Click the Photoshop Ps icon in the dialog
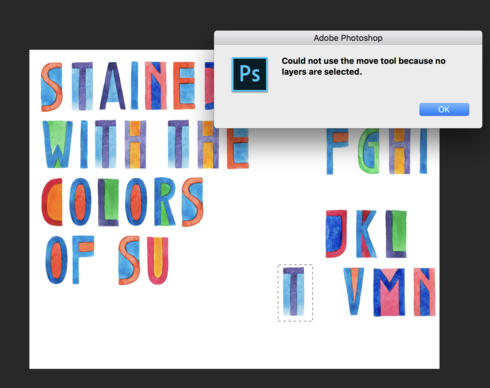Image resolution: width=490 pixels, height=388 pixels. click(250, 74)
